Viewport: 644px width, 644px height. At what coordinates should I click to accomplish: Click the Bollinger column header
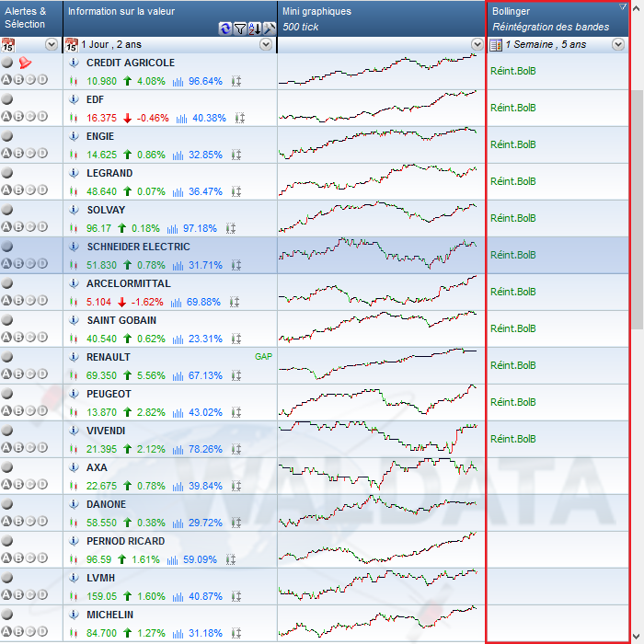pyautogui.click(x=558, y=18)
